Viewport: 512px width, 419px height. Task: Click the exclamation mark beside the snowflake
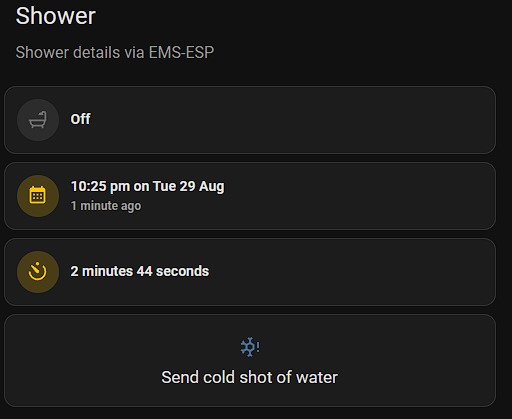pos(258,347)
